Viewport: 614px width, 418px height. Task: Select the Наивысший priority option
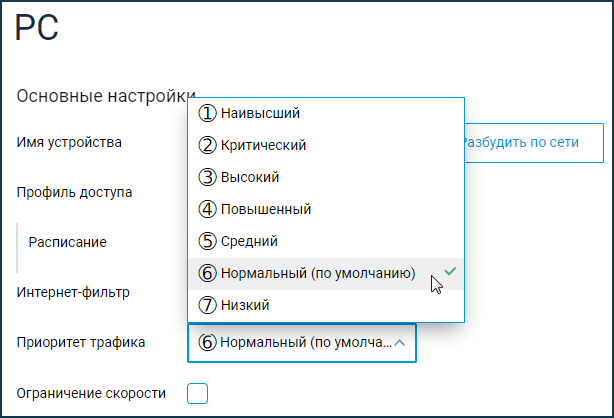[x=326, y=113]
